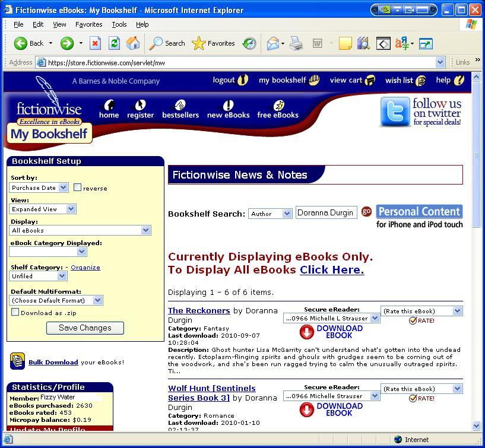Click the logout icon in site header

[x=243, y=80]
